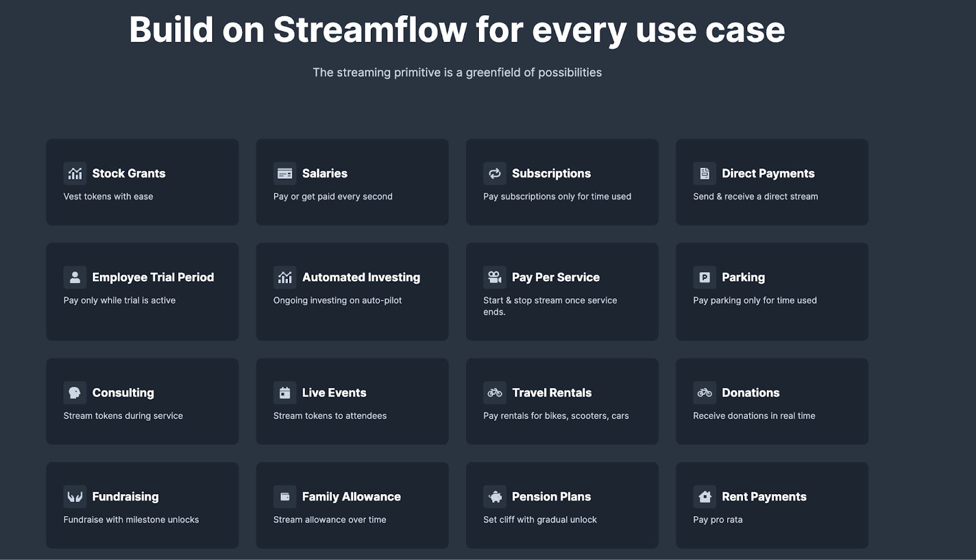
Task: Click the Live Events calendar icon
Action: [x=284, y=393]
